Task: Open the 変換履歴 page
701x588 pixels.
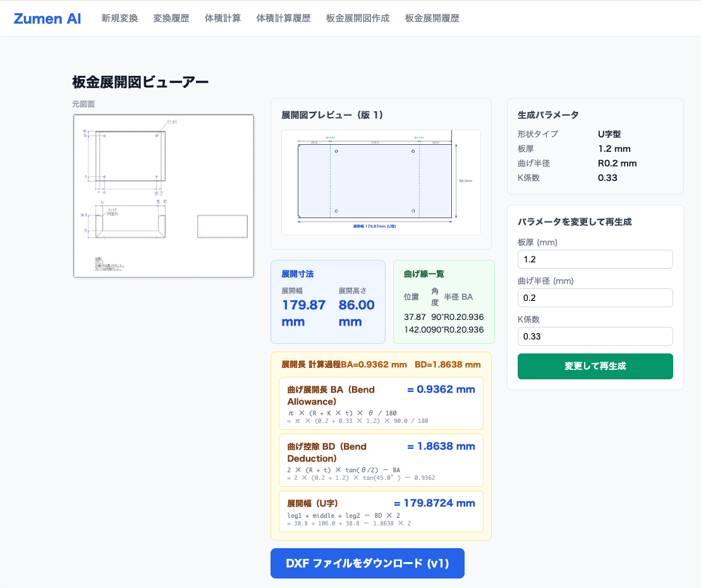Action: (x=170, y=18)
